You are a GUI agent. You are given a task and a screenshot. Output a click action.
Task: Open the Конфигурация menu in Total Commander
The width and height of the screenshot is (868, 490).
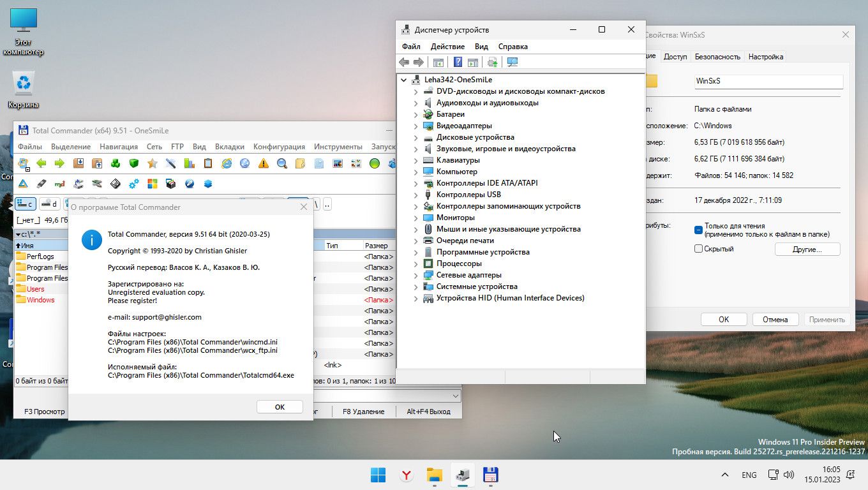(x=280, y=147)
